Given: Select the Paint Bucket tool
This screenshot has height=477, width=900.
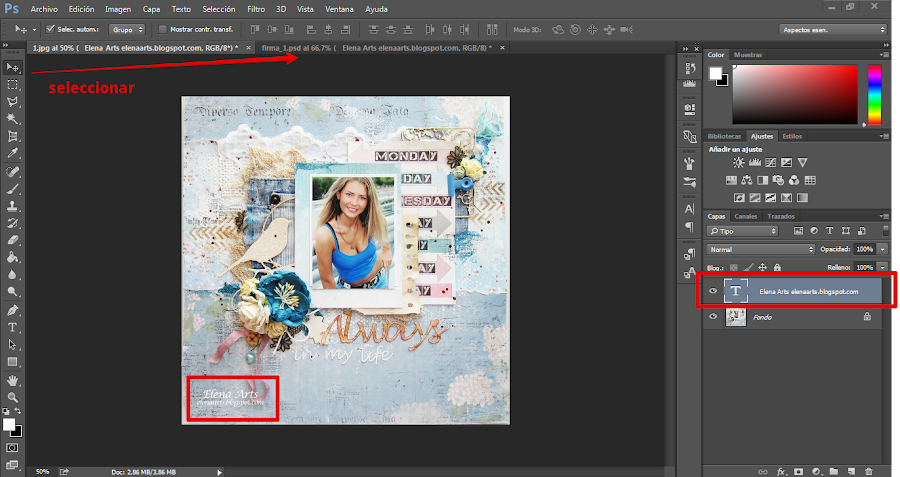Looking at the screenshot, I should point(12,258).
